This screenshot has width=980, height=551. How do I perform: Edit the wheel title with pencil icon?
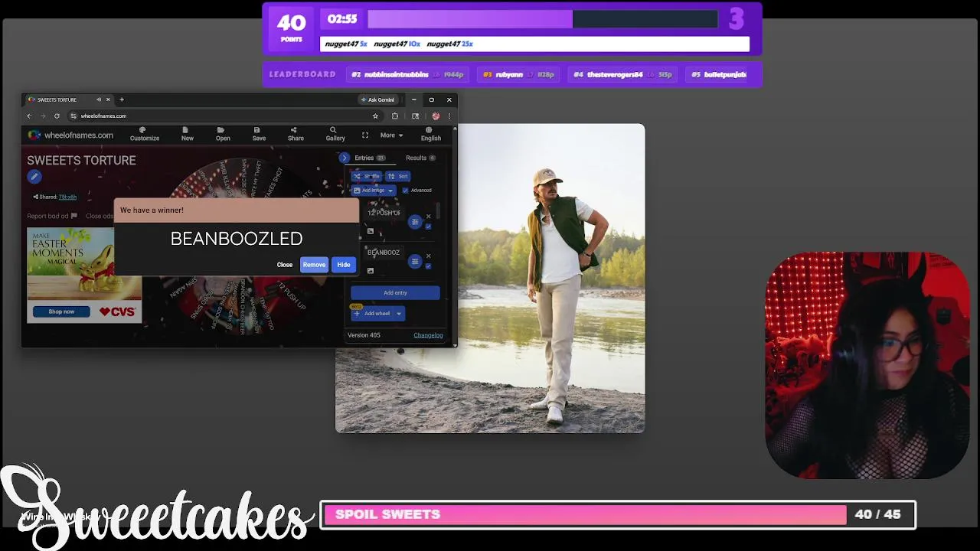point(34,177)
